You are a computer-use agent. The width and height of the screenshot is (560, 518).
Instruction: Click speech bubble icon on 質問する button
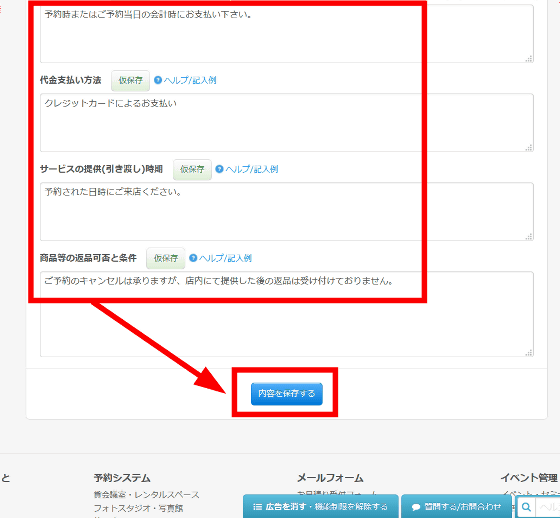(416, 507)
